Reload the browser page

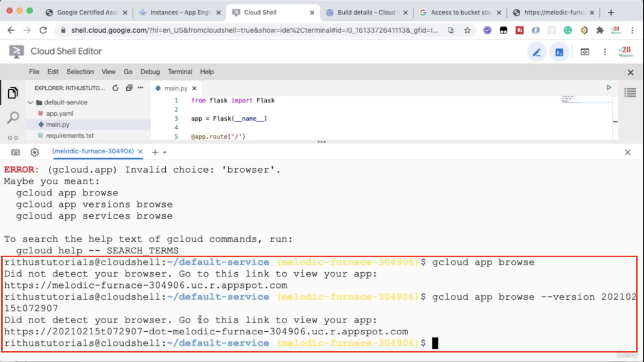coord(44,30)
